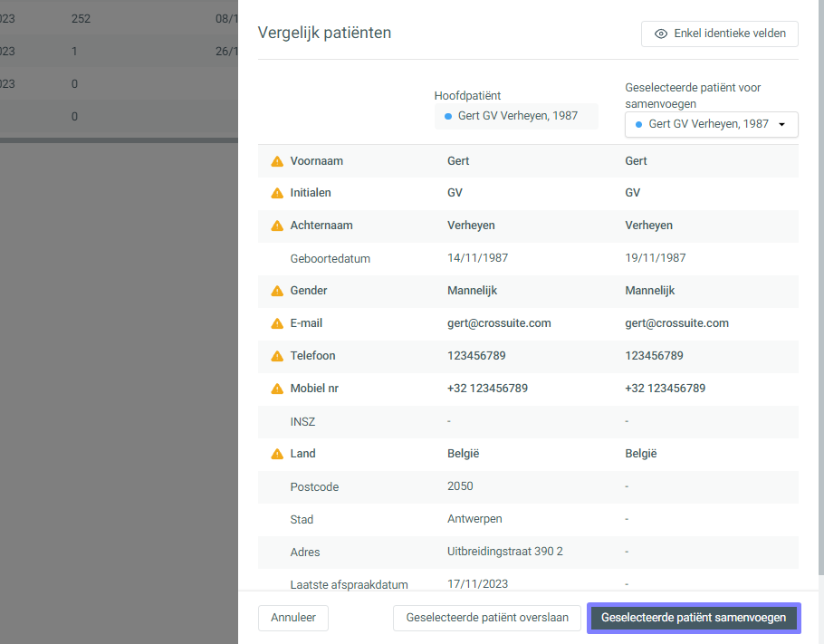Click the address Uitbreidingstraat 390 2
The image size is (824, 644).
pos(505,551)
